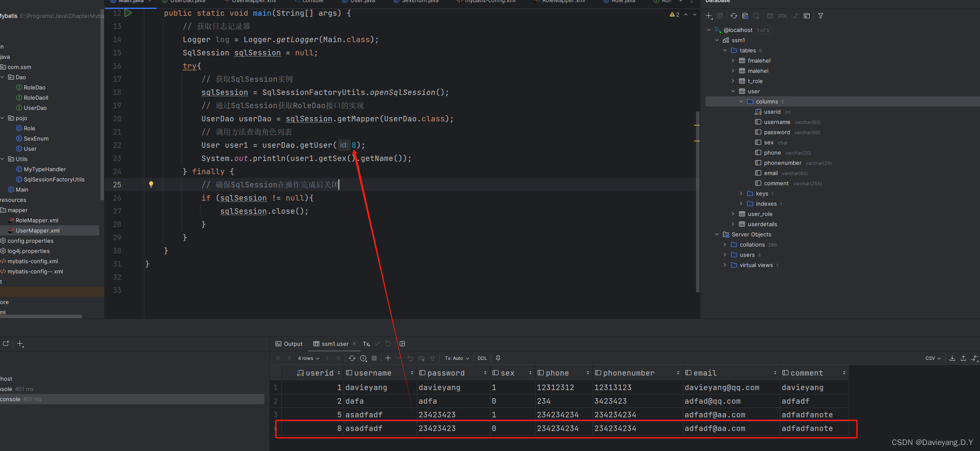Click the editor vertical scrollbar
Screen dimensions: 980x451
[697, 202]
